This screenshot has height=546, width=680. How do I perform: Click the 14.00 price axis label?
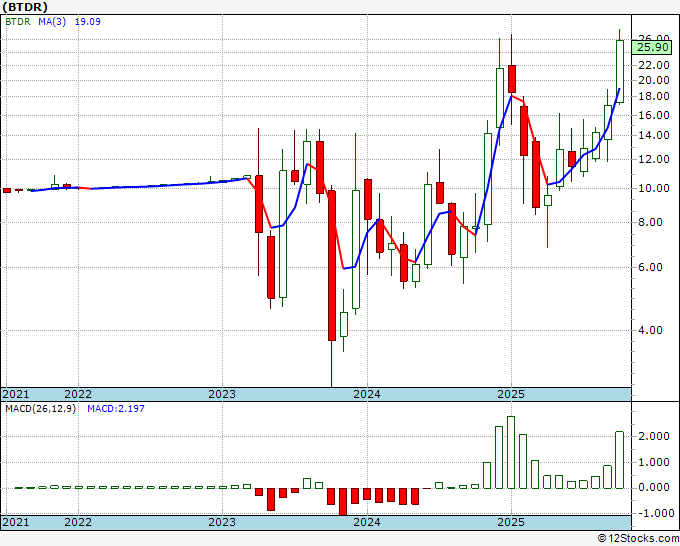pos(654,136)
